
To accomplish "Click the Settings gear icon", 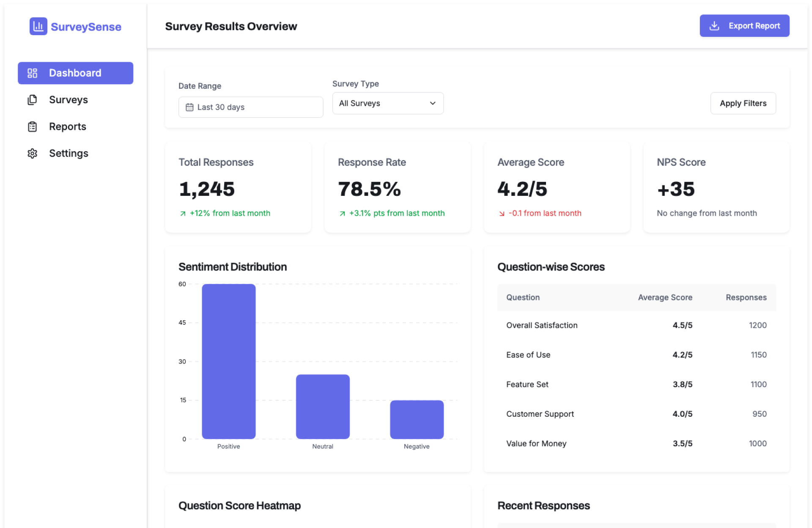I will 32,153.
